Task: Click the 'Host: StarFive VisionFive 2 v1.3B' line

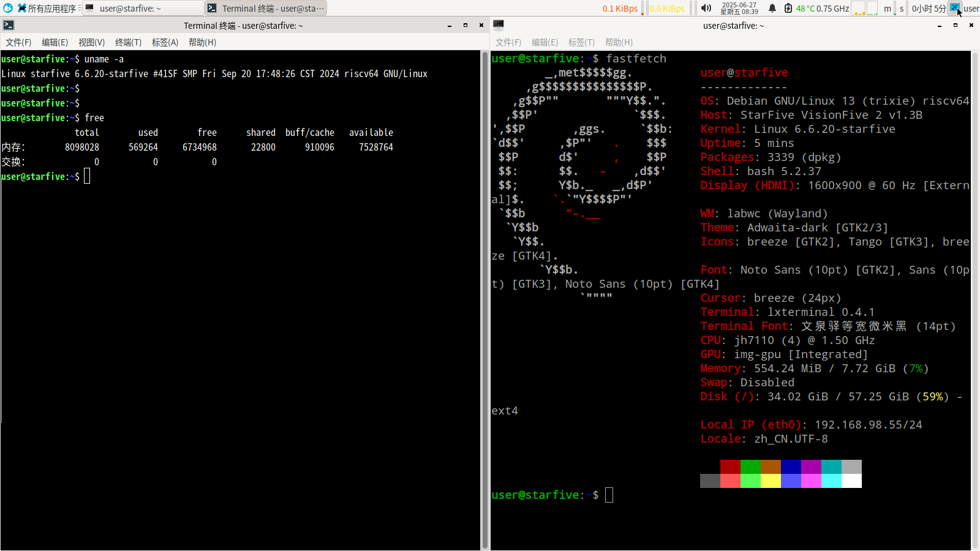Action: [x=812, y=115]
